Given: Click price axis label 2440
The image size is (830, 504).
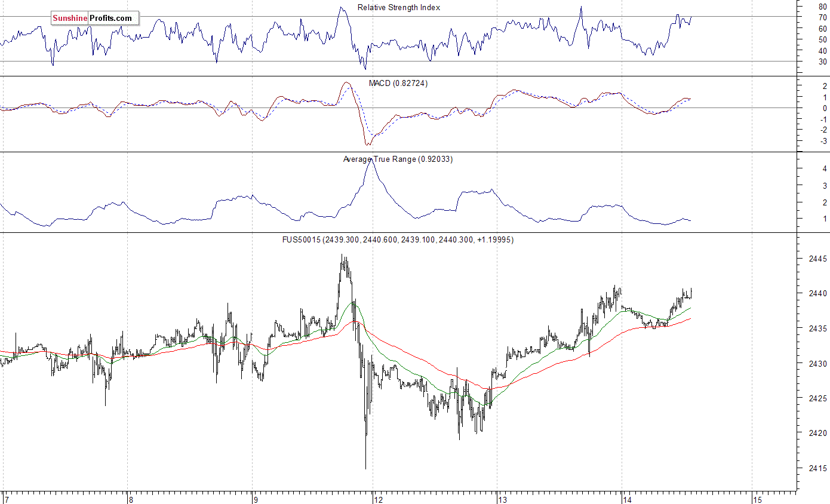Looking at the screenshot, I should point(818,294).
